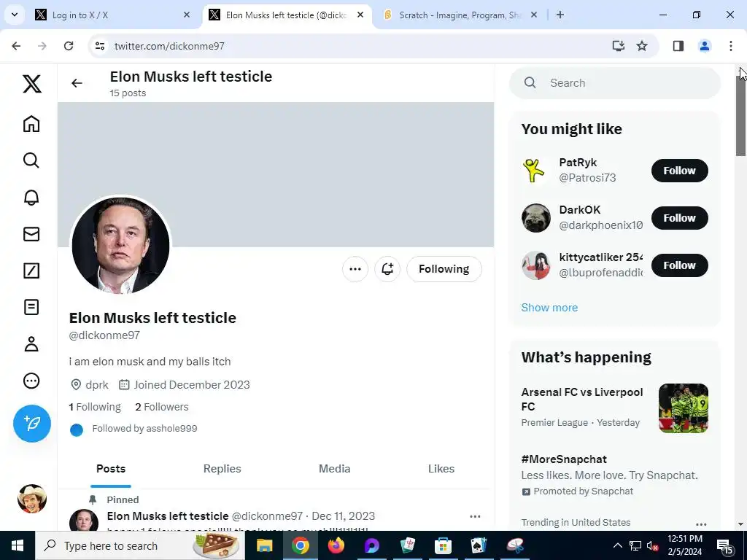Open Firefox from taskbar
The width and height of the screenshot is (747, 560).
coord(336,545)
